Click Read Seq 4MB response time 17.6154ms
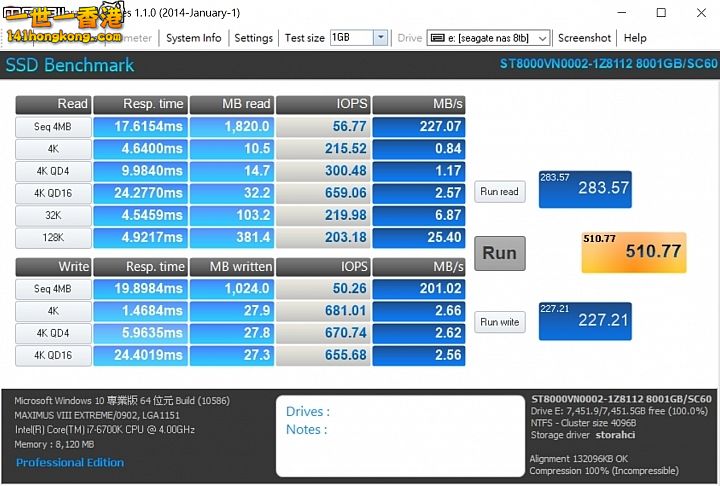This screenshot has height=486, width=720. 141,127
